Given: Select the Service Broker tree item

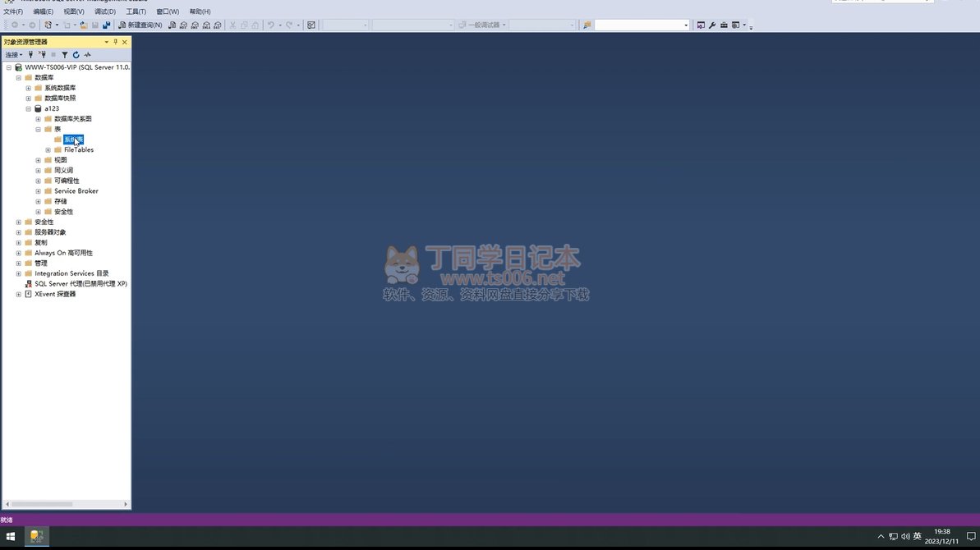Looking at the screenshot, I should point(76,191).
